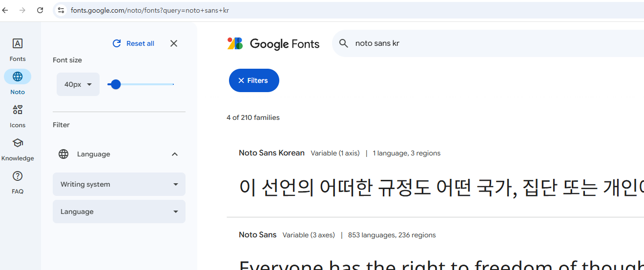Open the Fonts section in sidebar
The width and height of the screenshot is (644, 270).
tap(18, 50)
